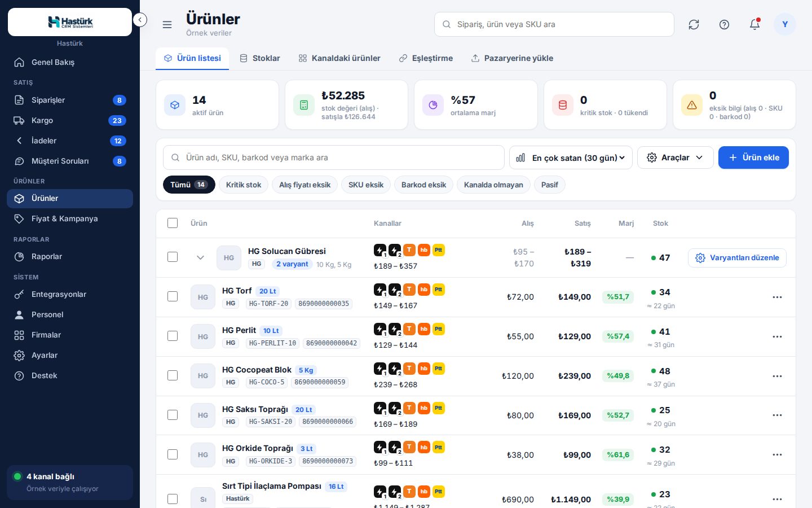Viewport: 812px width, 508px height.
Task: Check the HG Cocopeat Blok row checkbox
Action: (x=173, y=375)
